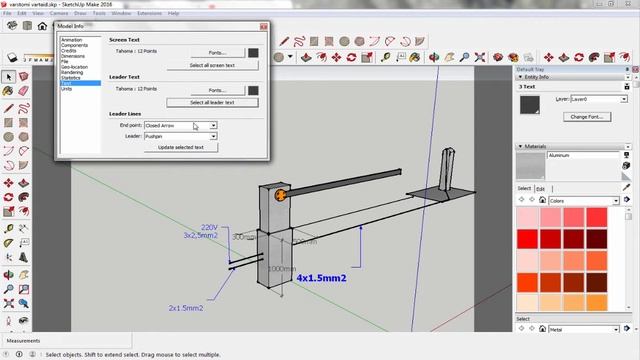Click In Model home icon beside Colors list

(x=542, y=200)
